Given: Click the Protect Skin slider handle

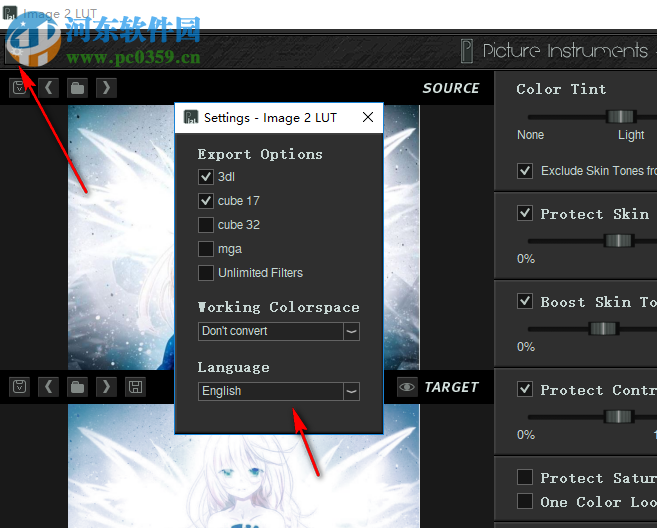Looking at the screenshot, I should click(619, 241).
